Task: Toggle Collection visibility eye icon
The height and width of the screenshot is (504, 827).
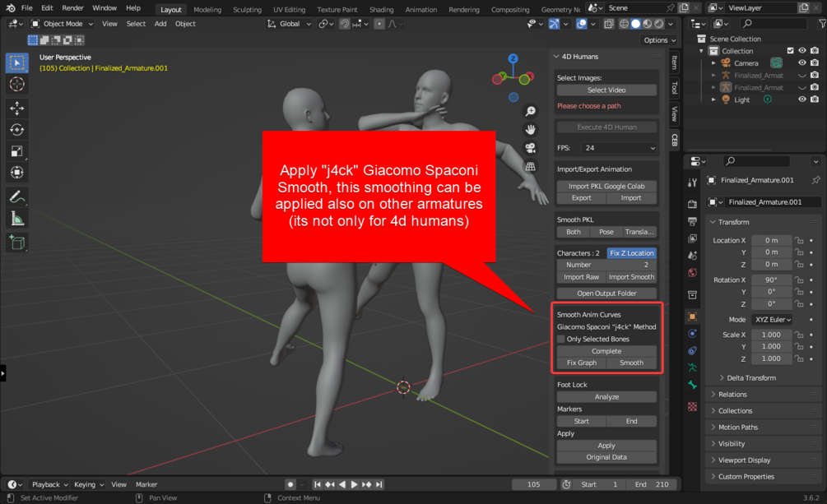Action: [x=802, y=51]
